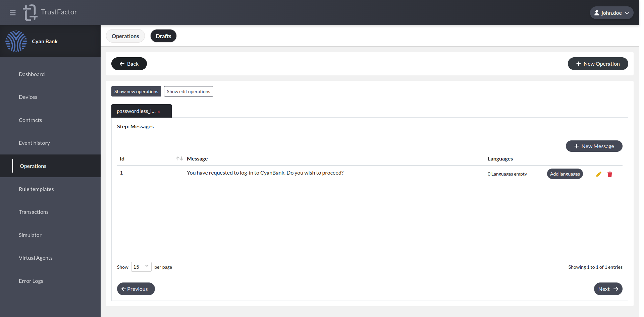The image size is (644, 317).
Task: Create a New Message
Action: point(594,146)
